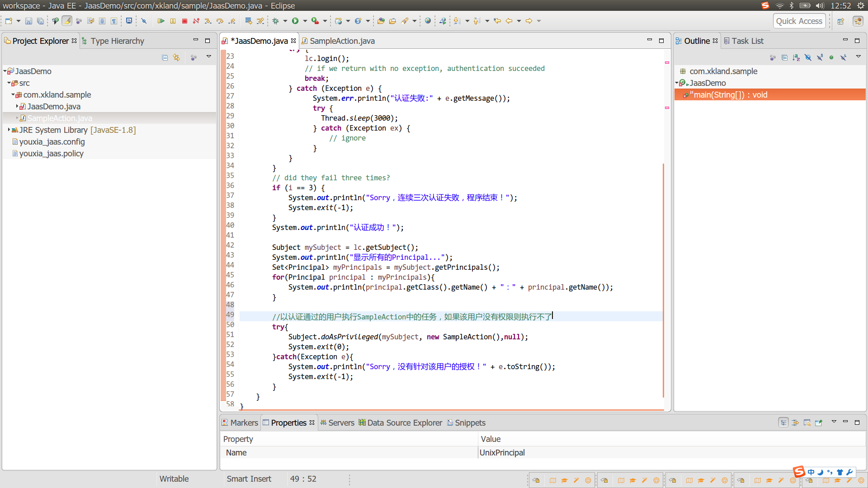The width and height of the screenshot is (868, 488).
Task: Toggle Hide Fields in Outline
Action: tap(808, 57)
